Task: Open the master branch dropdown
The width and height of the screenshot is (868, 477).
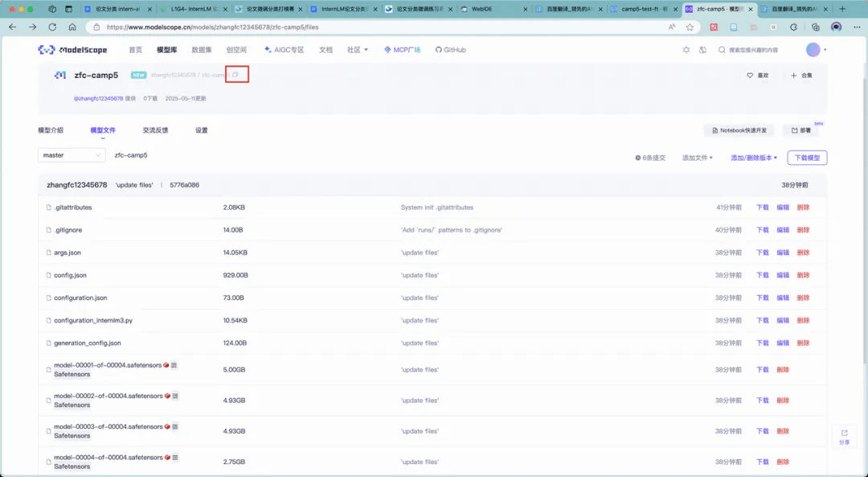Action: coord(72,155)
